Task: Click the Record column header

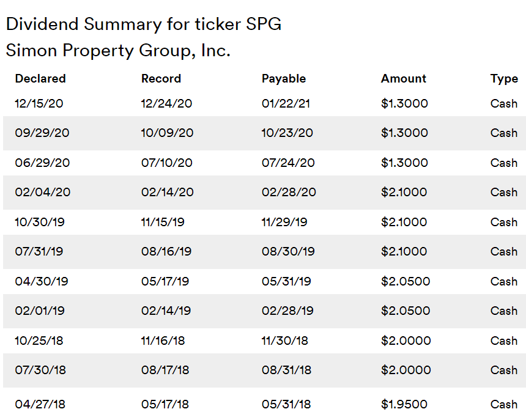Action: (161, 79)
